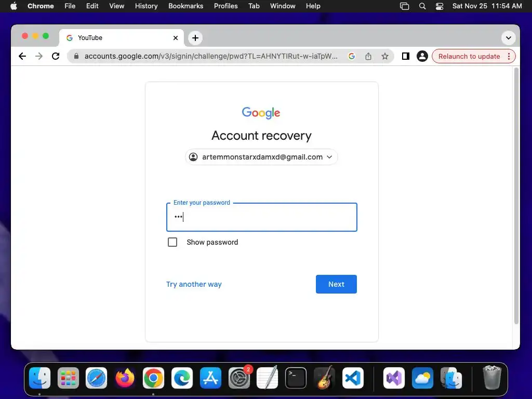Open purple Visual Studio icon in Dock

click(394, 378)
